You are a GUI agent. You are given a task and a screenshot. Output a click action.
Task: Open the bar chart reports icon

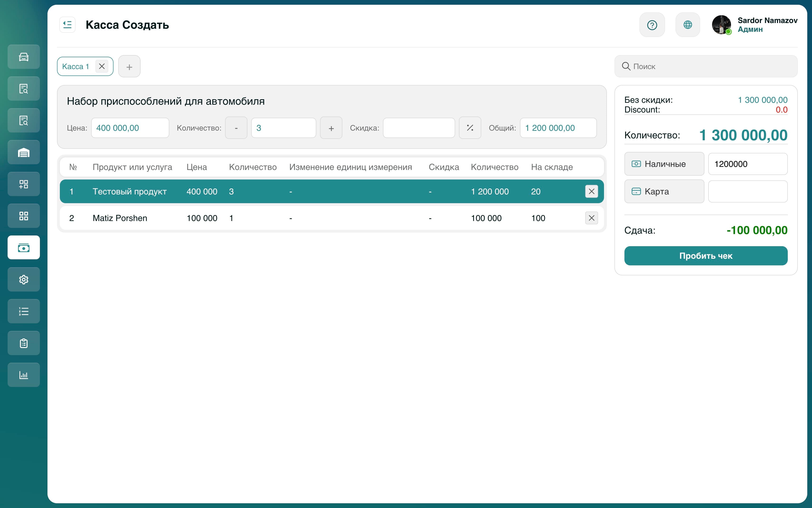[x=24, y=375]
